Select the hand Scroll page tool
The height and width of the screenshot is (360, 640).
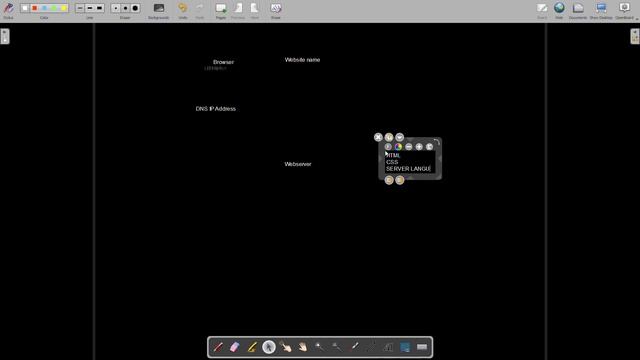[302, 347]
